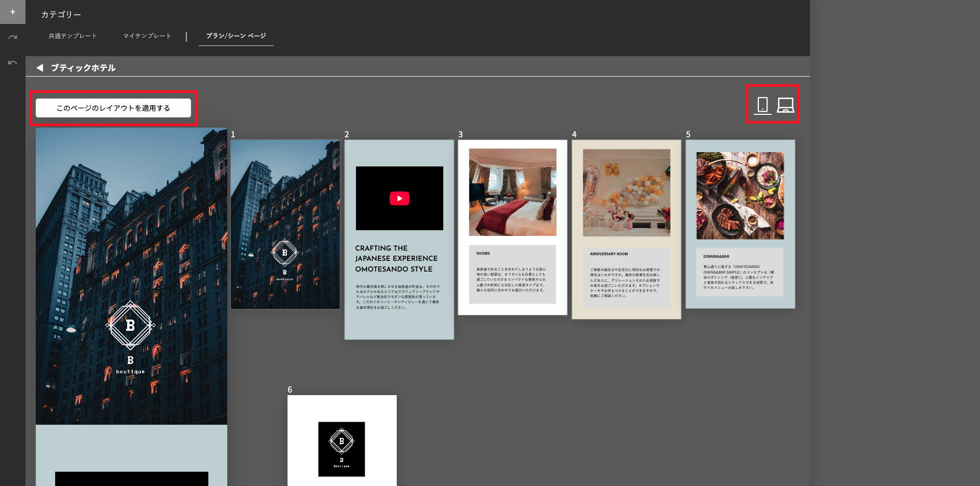Click the CRAFTING THE JAPANESE EXPERIENCE heading
This screenshot has height=486, width=980.
(x=396, y=258)
